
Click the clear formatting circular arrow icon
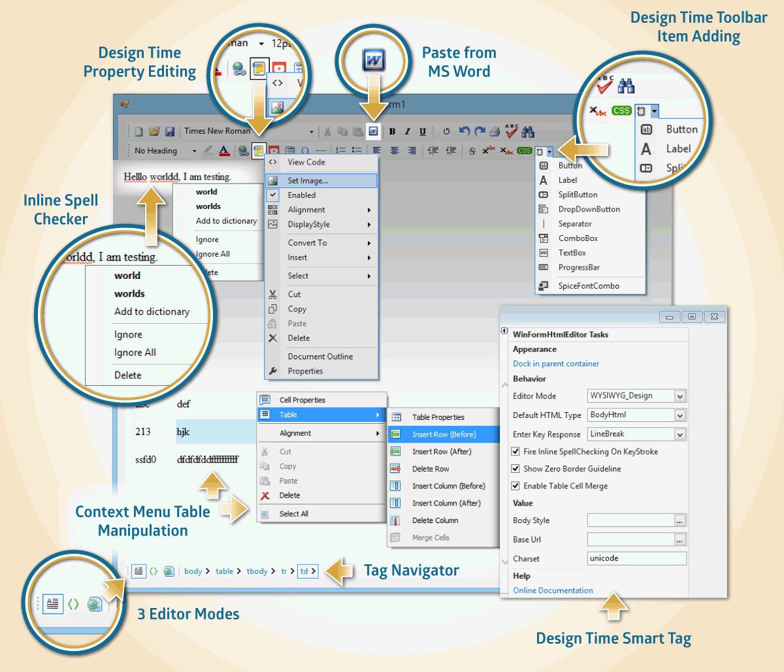coord(446,131)
